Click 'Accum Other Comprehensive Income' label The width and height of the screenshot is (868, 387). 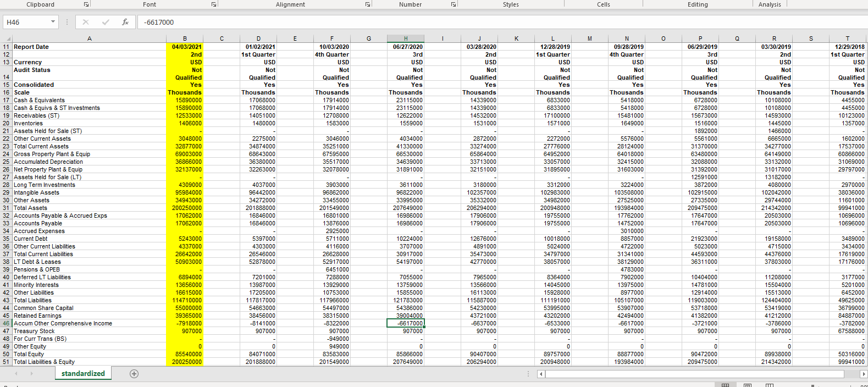click(x=63, y=323)
